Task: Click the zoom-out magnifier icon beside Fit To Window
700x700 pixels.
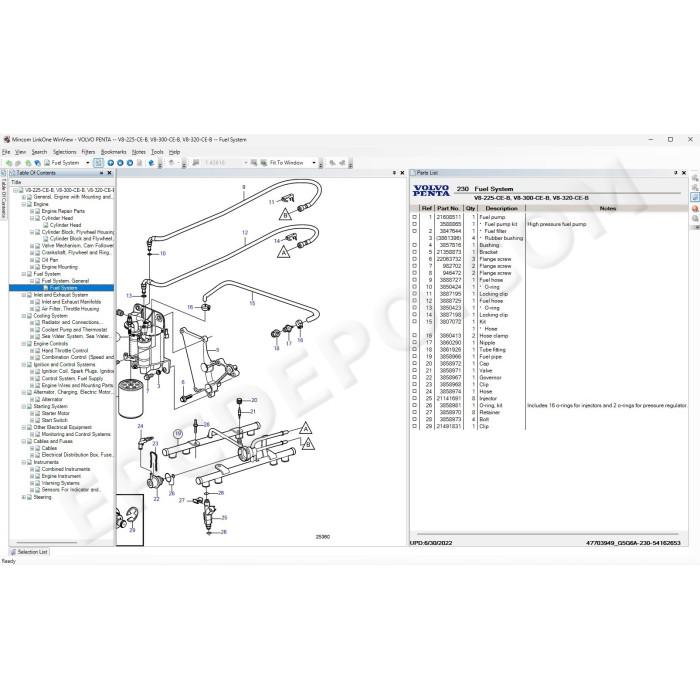Action: (263, 163)
